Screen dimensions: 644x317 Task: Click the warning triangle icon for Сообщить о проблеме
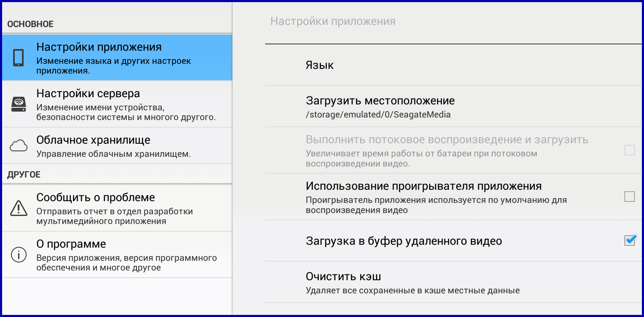18,208
